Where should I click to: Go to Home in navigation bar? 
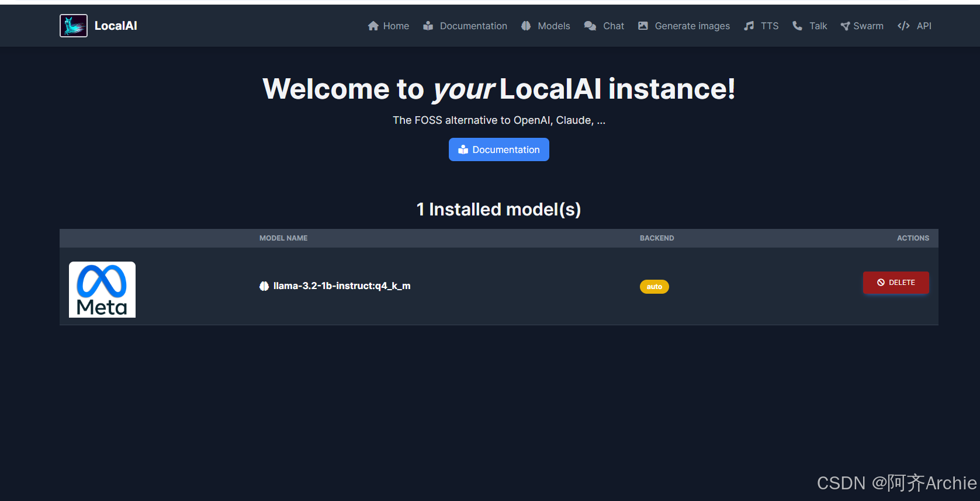tap(389, 26)
